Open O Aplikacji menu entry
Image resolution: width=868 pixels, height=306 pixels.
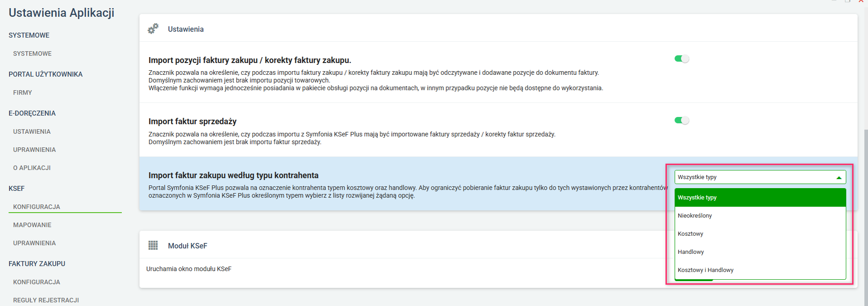point(32,168)
